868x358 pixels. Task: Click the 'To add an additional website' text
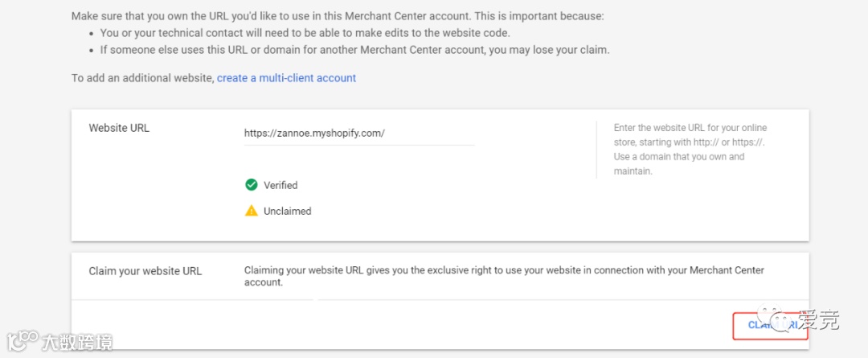pyautogui.click(x=143, y=78)
